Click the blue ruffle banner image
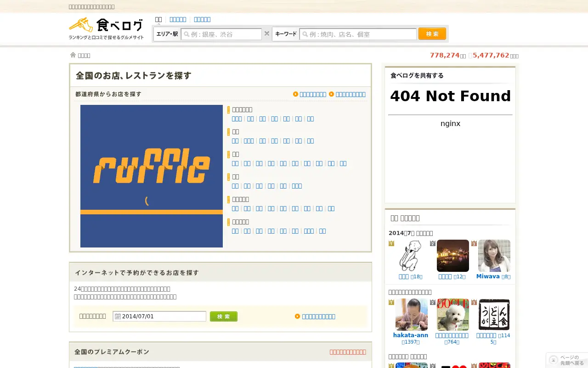This screenshot has height=368, width=588. pos(152,176)
